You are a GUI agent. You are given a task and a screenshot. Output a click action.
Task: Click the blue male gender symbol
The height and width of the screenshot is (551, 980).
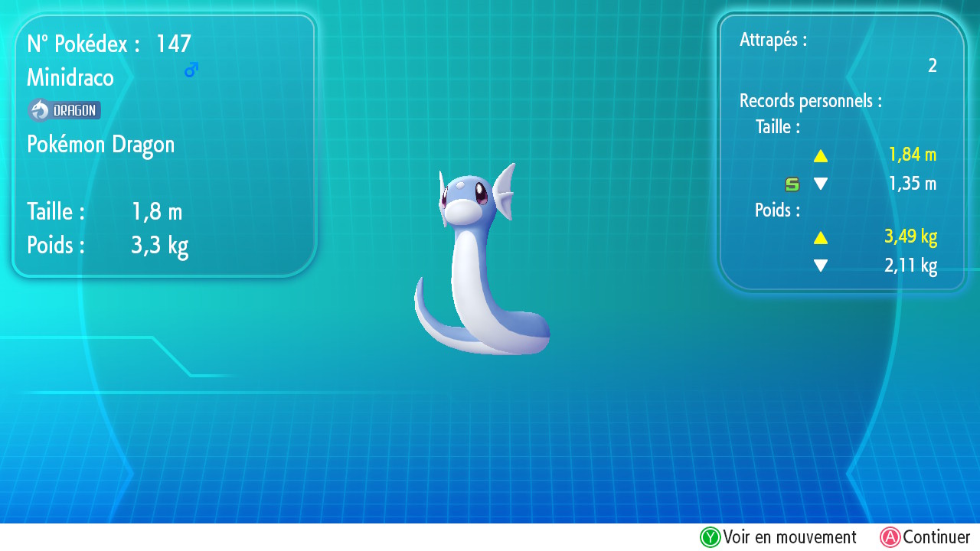191,70
